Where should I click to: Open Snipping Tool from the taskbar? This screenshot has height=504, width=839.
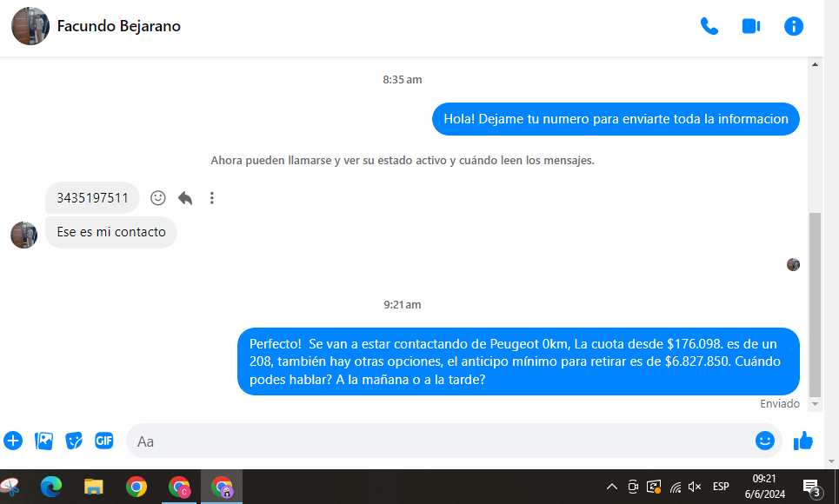pos(10,487)
